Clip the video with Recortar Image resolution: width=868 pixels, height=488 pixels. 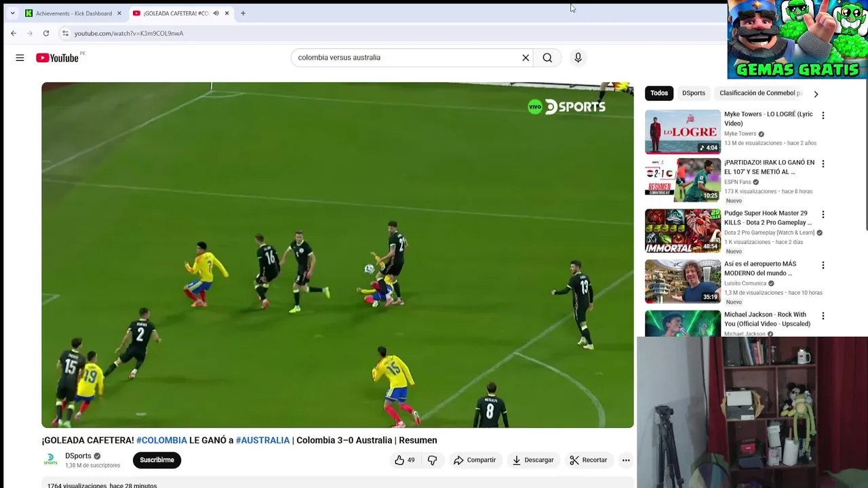click(x=589, y=460)
